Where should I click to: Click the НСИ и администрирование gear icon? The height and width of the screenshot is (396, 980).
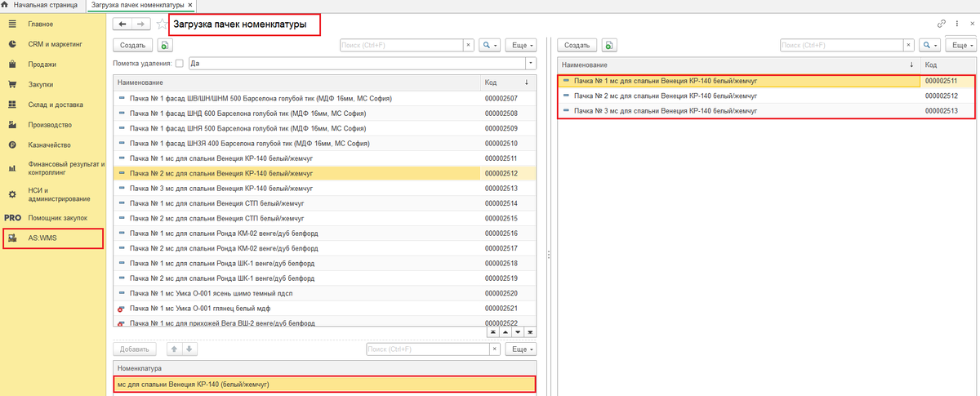12,194
